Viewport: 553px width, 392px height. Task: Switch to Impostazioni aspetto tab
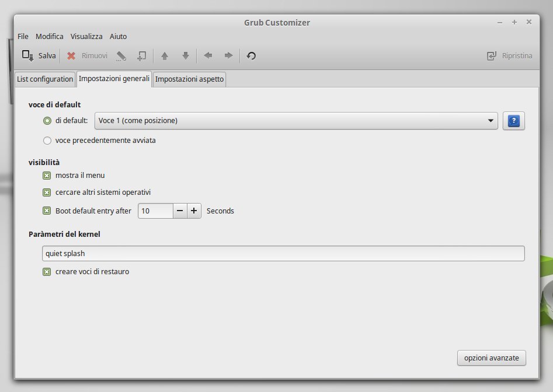point(189,79)
